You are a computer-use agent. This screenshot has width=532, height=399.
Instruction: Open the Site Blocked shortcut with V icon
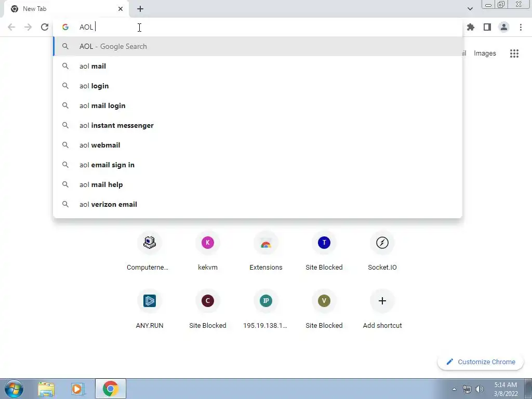coord(324,310)
